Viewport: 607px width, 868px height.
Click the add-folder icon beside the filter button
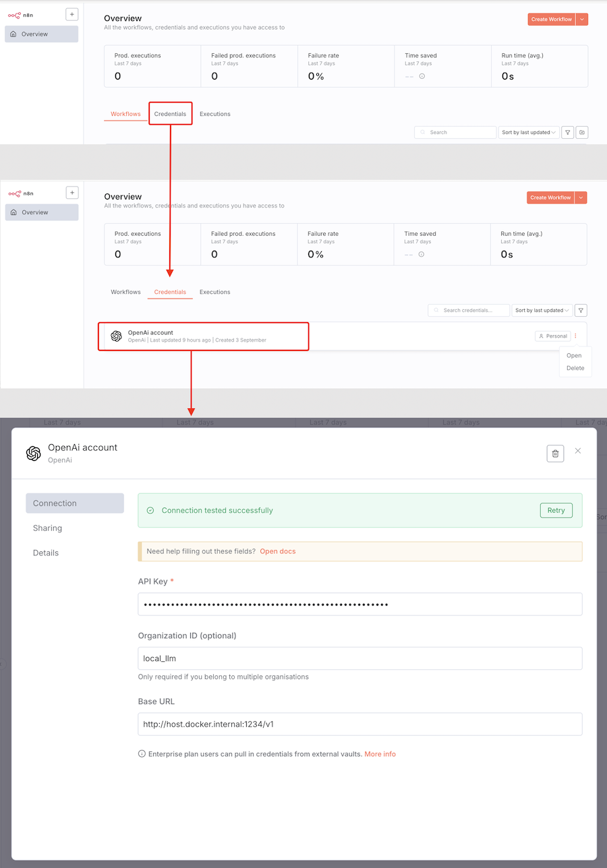pos(582,132)
